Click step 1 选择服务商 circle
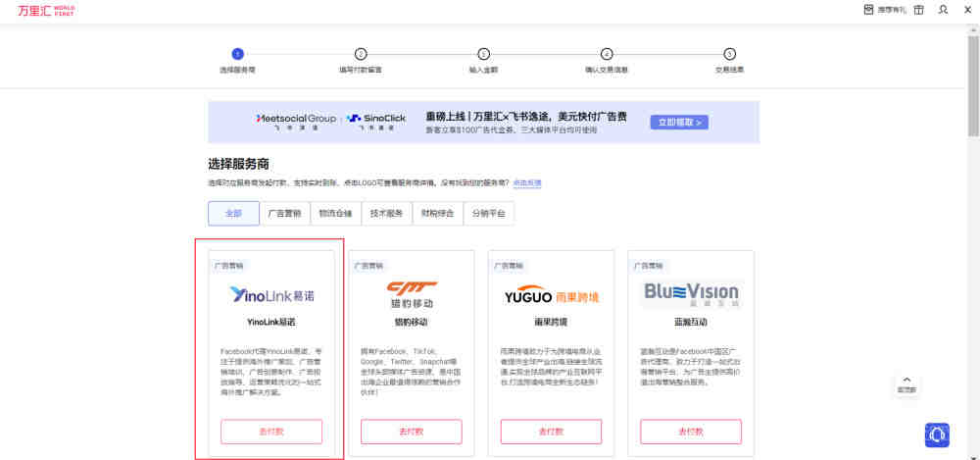 pos(237,55)
